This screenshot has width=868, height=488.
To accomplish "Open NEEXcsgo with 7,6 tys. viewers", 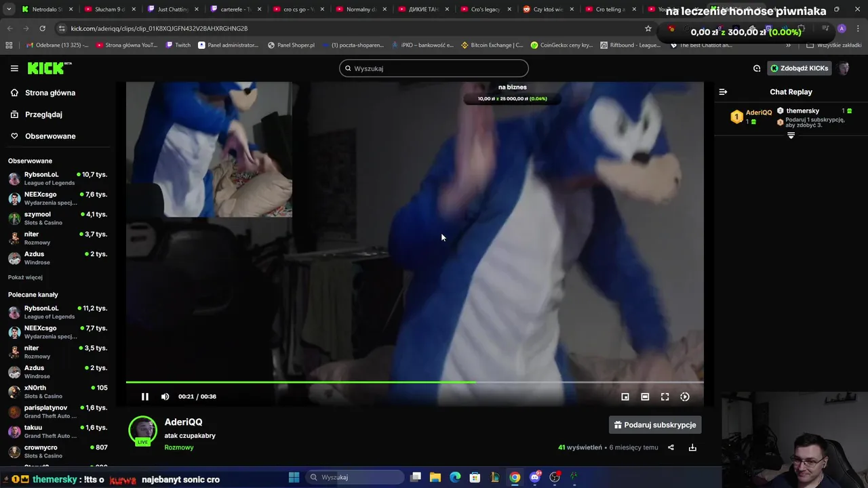I will point(58,198).
